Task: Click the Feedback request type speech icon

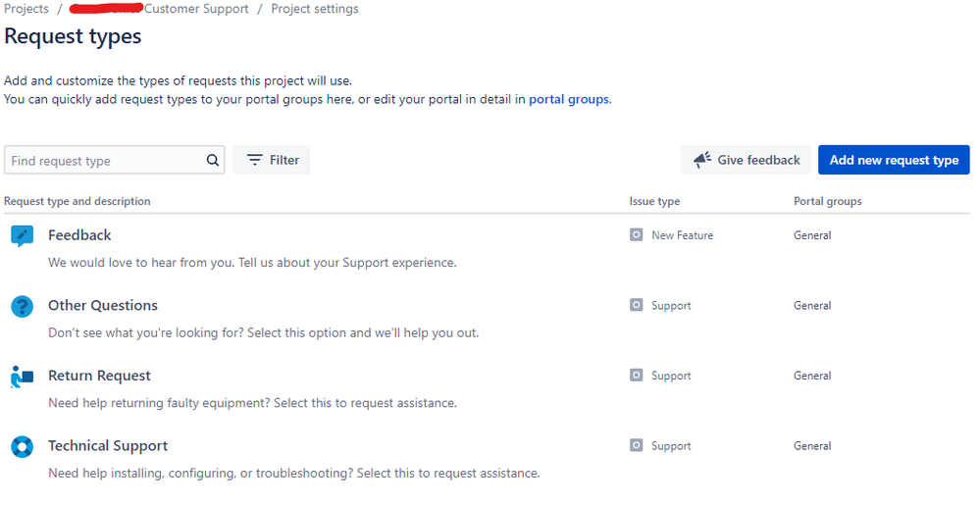Action: [x=22, y=235]
